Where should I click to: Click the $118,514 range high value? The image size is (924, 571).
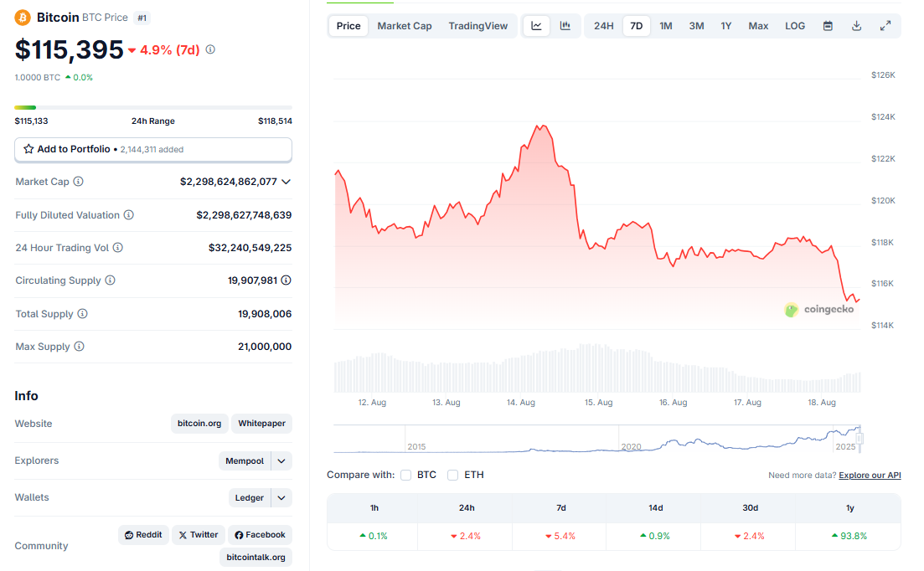(x=276, y=121)
